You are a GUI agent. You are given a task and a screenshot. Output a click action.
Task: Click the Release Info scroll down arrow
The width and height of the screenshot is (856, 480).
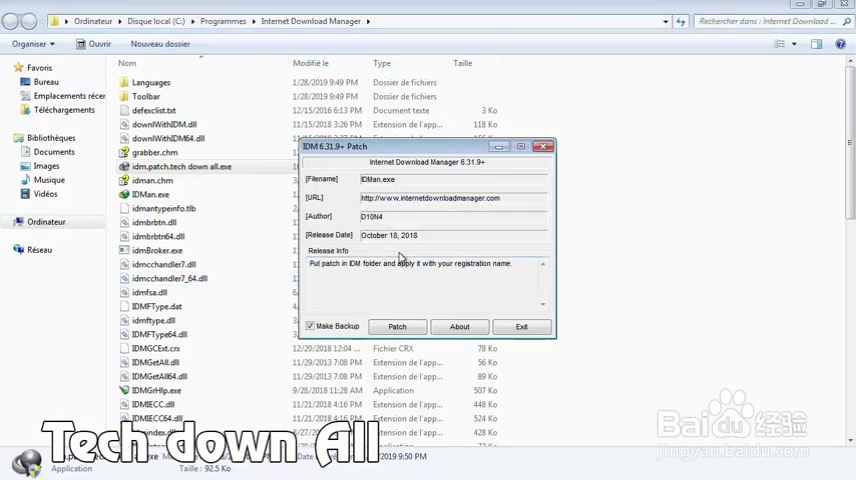point(543,304)
